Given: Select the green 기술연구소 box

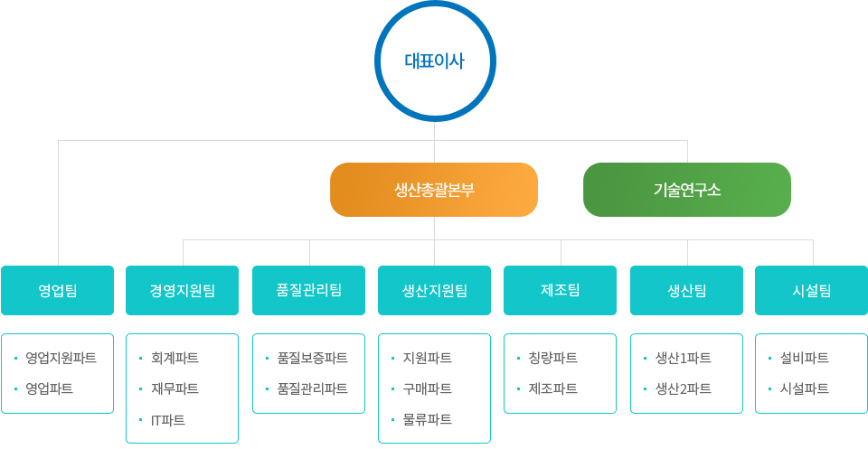Looking at the screenshot, I should [687, 190].
